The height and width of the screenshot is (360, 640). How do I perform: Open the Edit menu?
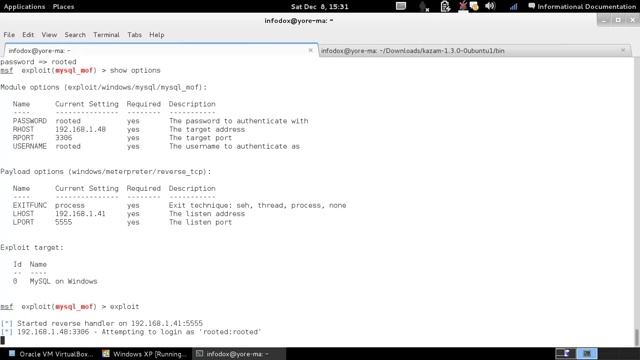(28, 35)
